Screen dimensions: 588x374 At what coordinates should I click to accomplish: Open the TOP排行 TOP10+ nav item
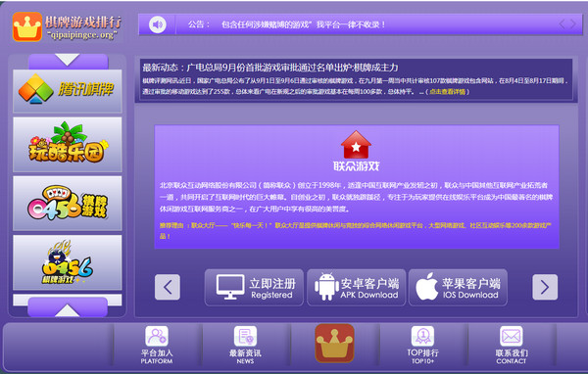(x=422, y=346)
